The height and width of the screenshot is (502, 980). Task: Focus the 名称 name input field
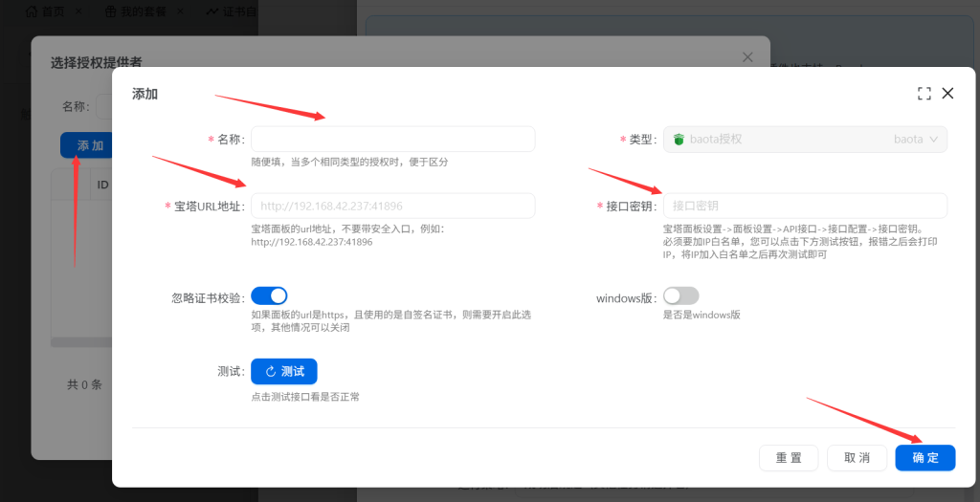point(393,139)
